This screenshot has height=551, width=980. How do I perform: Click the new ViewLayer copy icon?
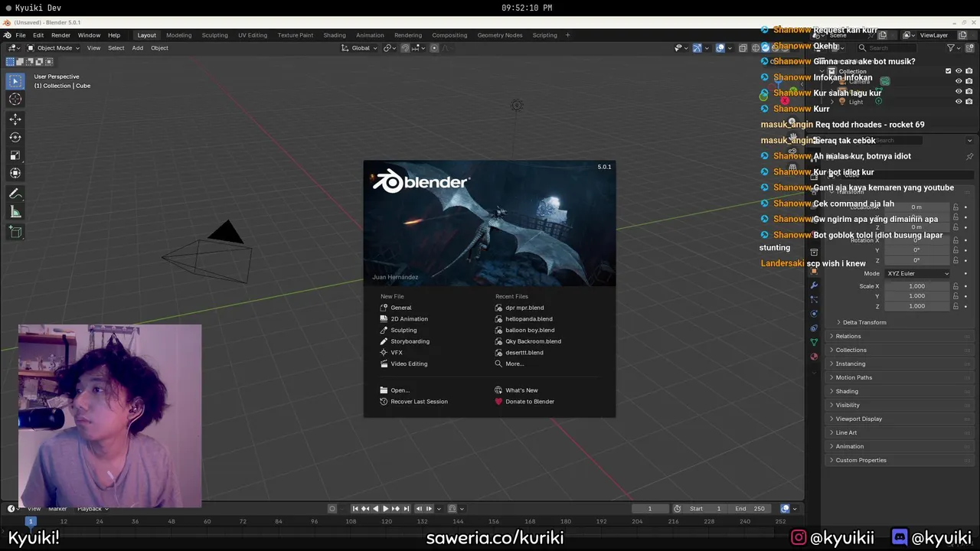[963, 35]
